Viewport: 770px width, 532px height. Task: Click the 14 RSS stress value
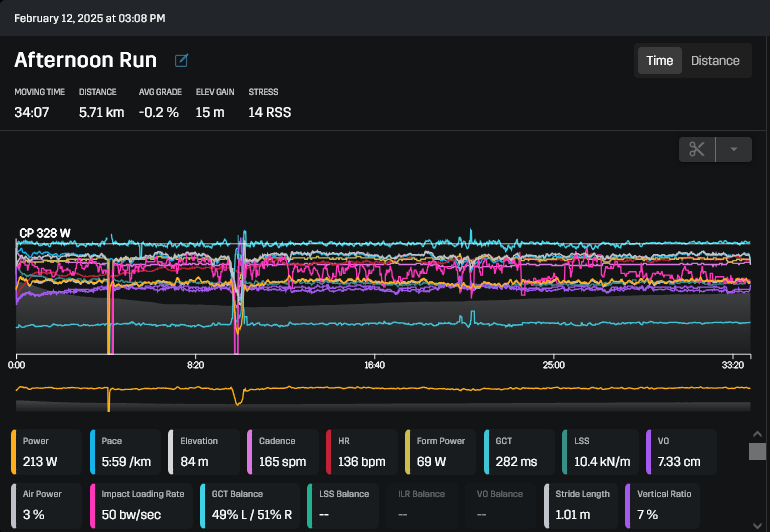tap(270, 112)
